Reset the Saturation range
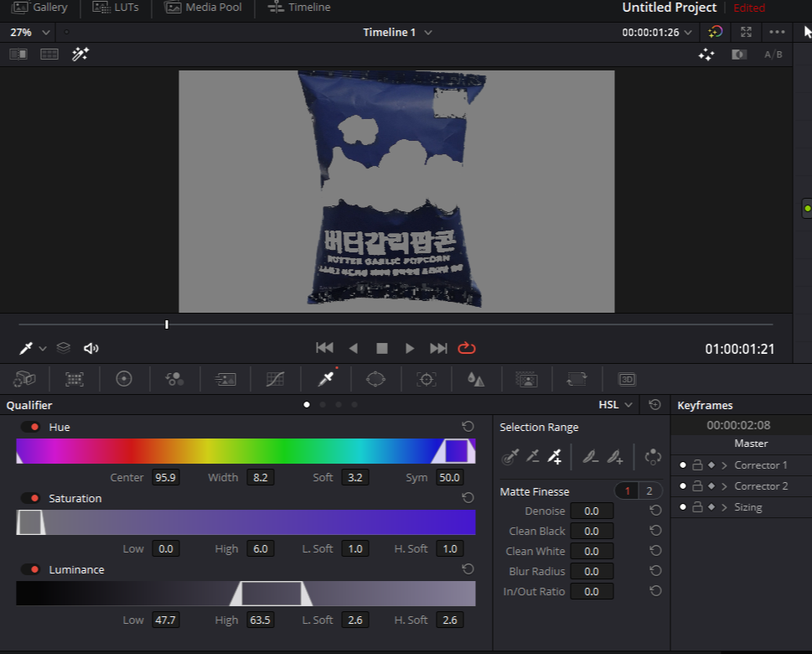The height and width of the screenshot is (654, 812). click(x=468, y=497)
